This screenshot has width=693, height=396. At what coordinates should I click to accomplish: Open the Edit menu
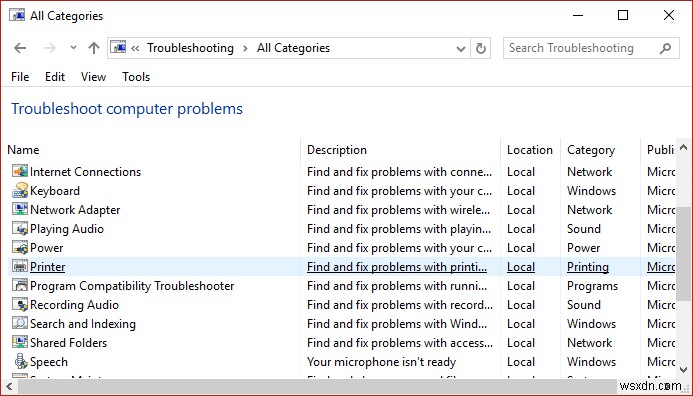tap(55, 77)
